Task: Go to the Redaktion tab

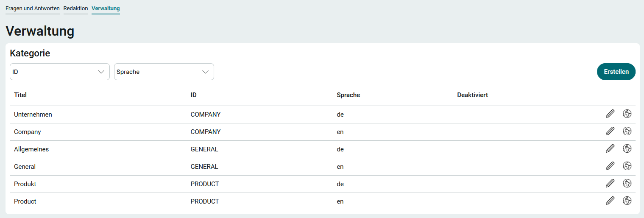Action: pyautogui.click(x=75, y=8)
